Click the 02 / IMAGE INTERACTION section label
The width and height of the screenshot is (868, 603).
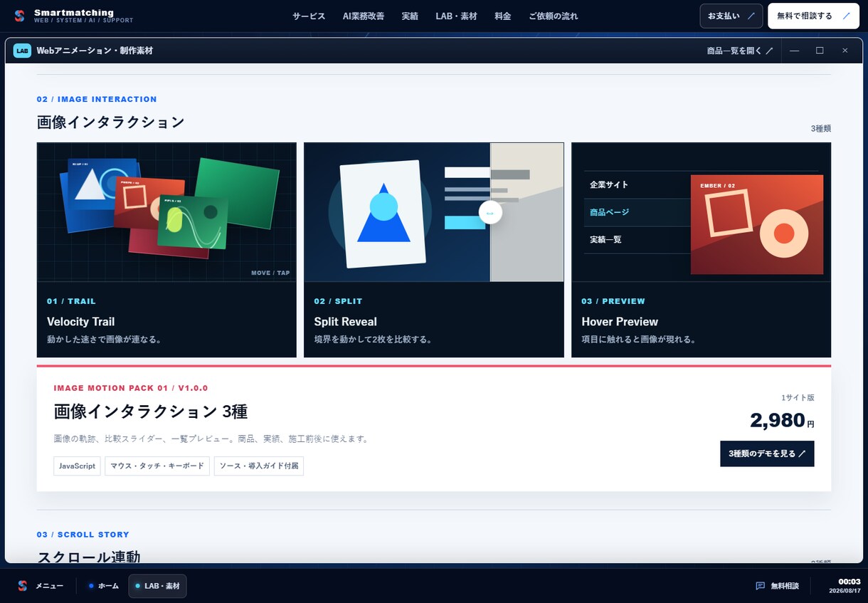(x=97, y=99)
